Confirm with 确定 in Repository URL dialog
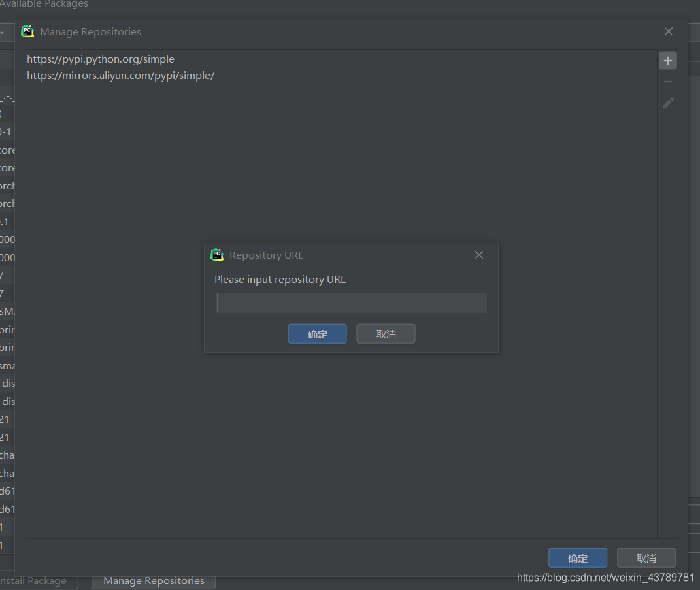The width and height of the screenshot is (700, 590). (317, 334)
